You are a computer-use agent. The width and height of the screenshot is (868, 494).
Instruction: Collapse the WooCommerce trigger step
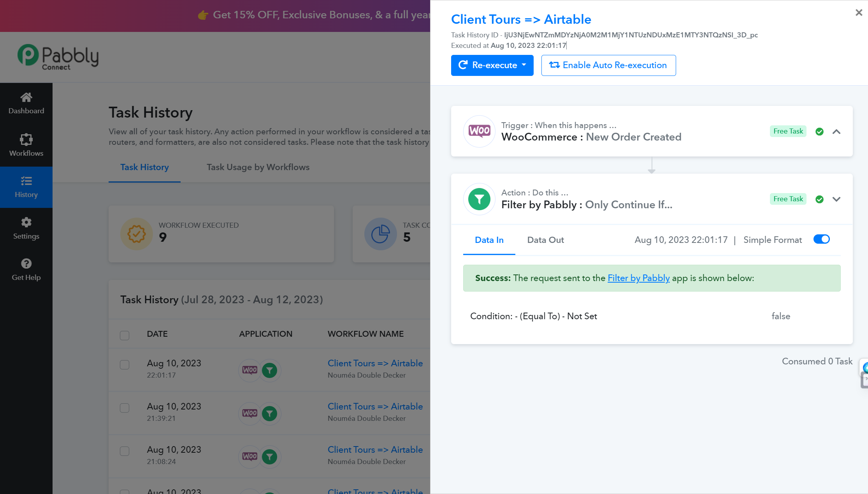836,132
